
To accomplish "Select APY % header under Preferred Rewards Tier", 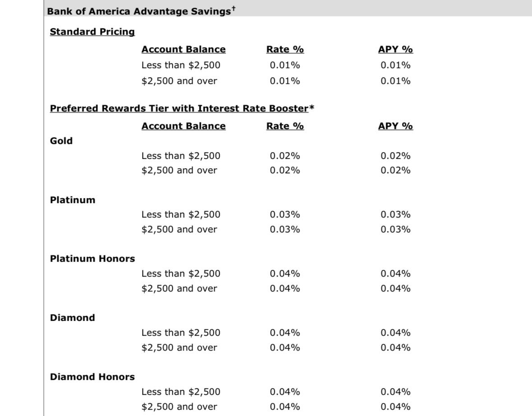I will (395, 126).
